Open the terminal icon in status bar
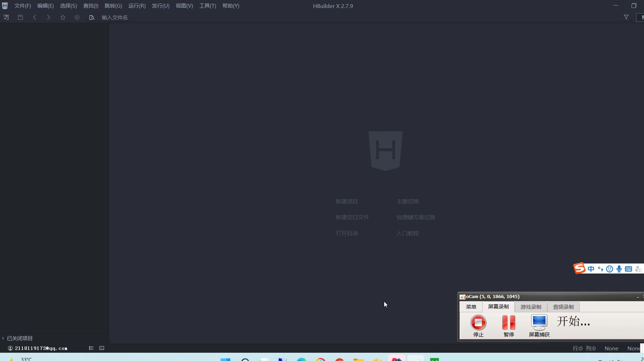The height and width of the screenshot is (361, 644). (102, 348)
